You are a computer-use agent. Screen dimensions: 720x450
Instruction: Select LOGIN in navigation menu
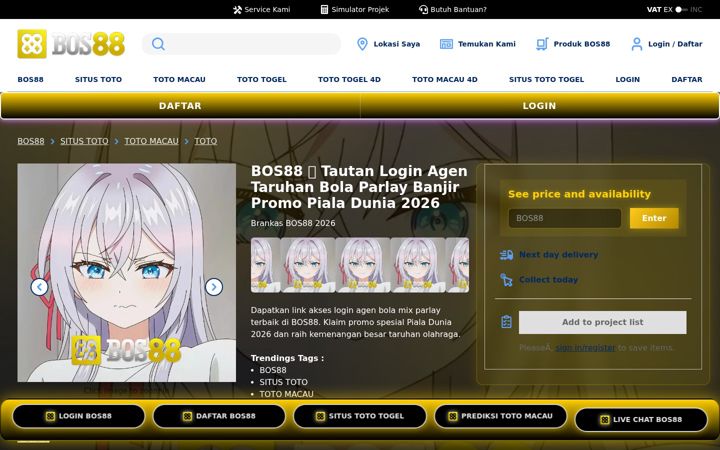(627, 79)
